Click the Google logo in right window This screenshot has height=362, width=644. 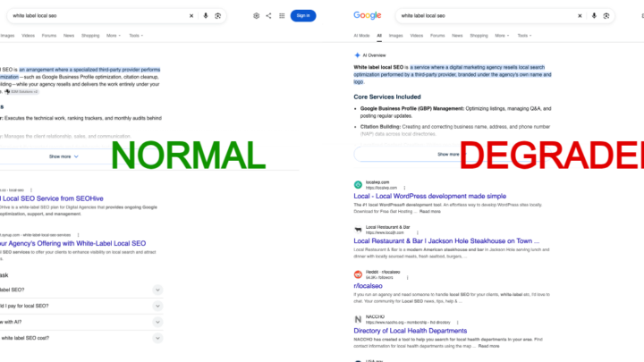pyautogui.click(x=368, y=15)
